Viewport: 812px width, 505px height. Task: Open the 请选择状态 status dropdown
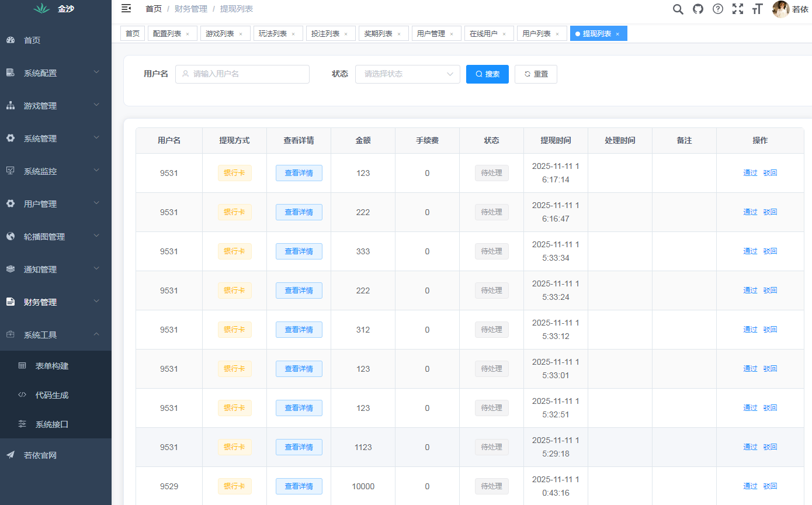407,74
